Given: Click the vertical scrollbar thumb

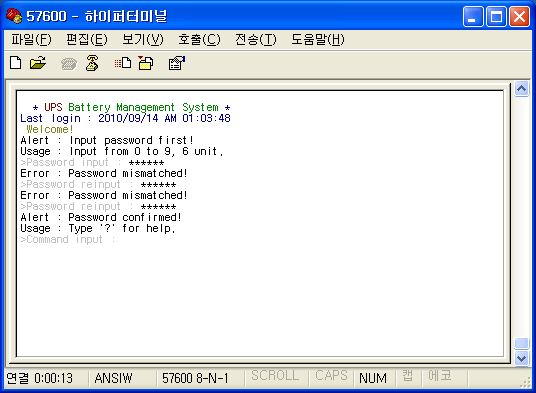Looking at the screenshot, I should (521, 343).
